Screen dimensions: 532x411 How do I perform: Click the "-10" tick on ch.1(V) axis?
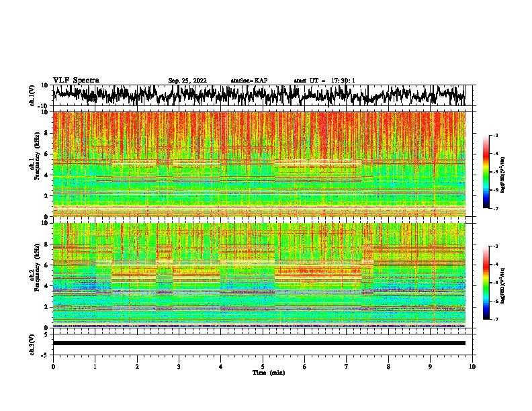click(x=44, y=106)
